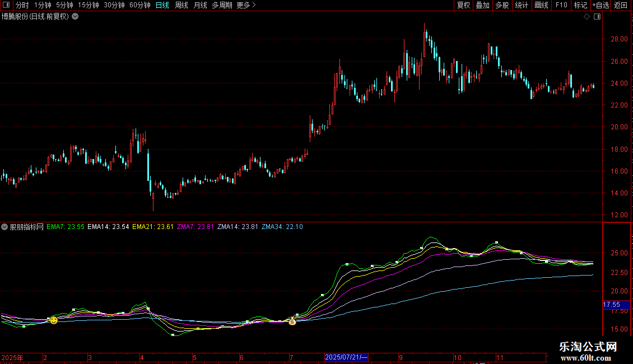Click the EMA7: 23.55 indicator value
The width and height of the screenshot is (633, 364).
point(66,227)
